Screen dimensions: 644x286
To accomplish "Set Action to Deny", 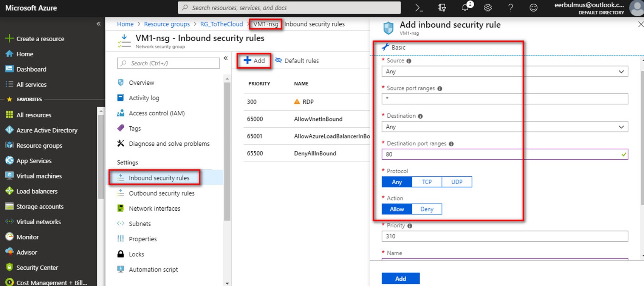I will click(427, 209).
